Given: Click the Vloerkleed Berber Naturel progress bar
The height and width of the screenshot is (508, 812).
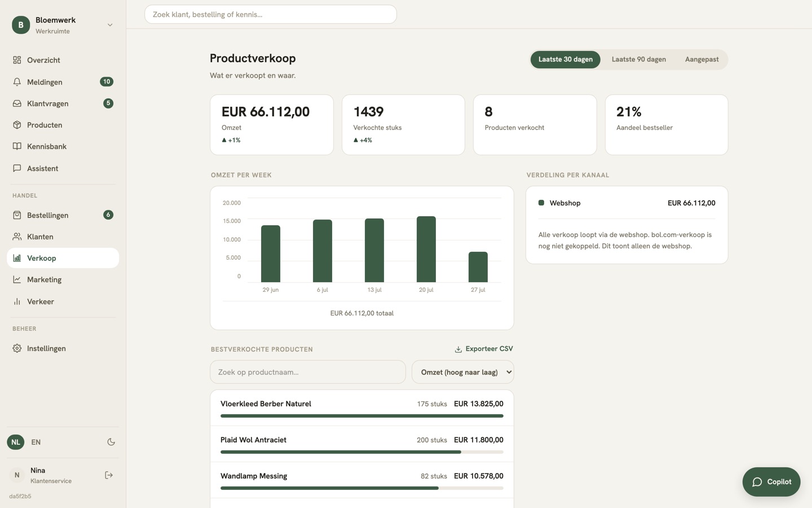Looking at the screenshot, I should pyautogui.click(x=362, y=416).
